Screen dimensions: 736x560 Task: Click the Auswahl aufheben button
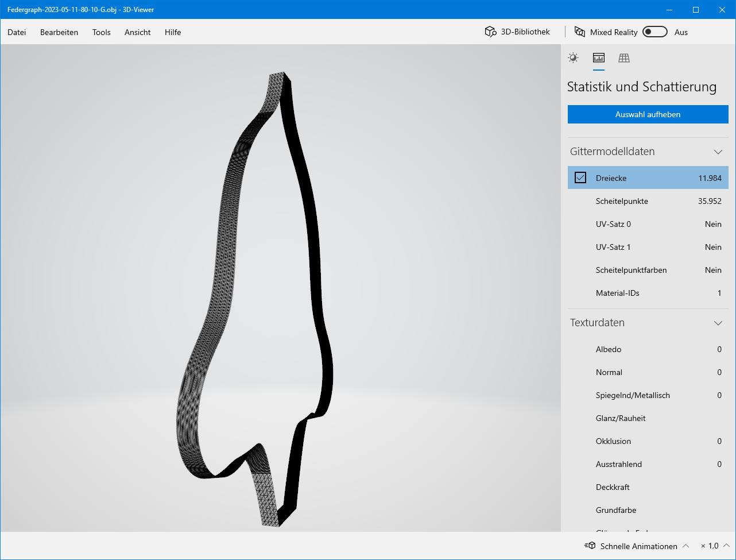648,114
